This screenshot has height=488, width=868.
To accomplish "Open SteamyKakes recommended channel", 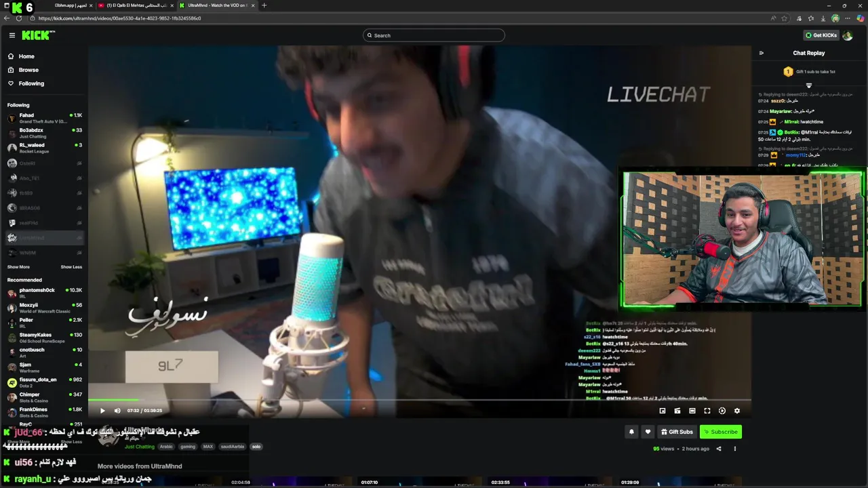I will tap(44, 338).
